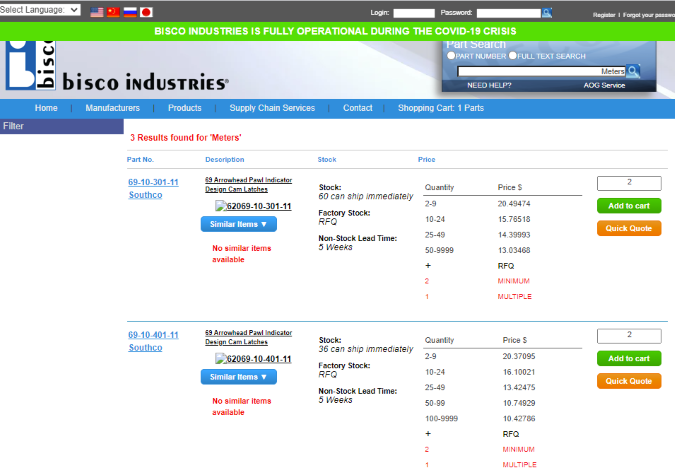Click the 62069-10-301-11 product image
The image size is (675, 473).
(x=253, y=206)
